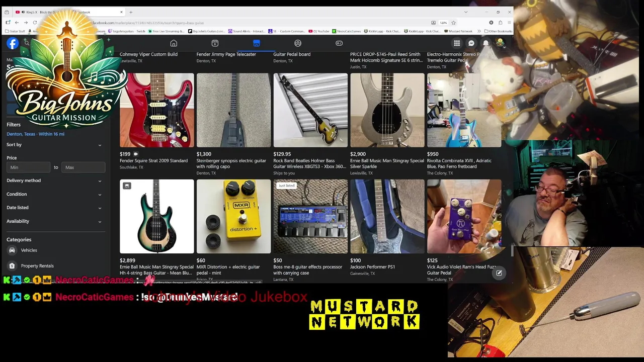The width and height of the screenshot is (644, 362).
Task: Open the Guitar Stuff bookmarks folder
Action: pyautogui.click(x=15, y=31)
